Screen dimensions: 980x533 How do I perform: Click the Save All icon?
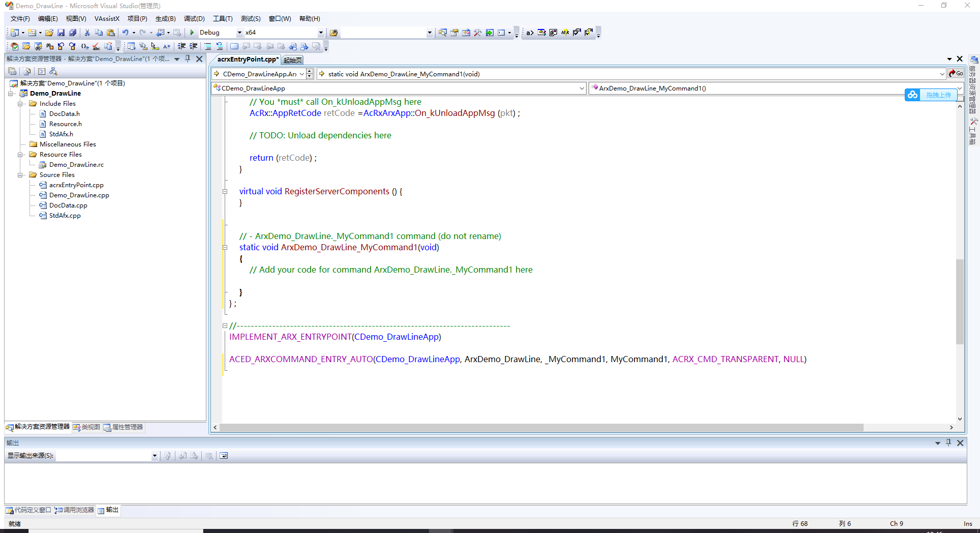click(x=73, y=33)
